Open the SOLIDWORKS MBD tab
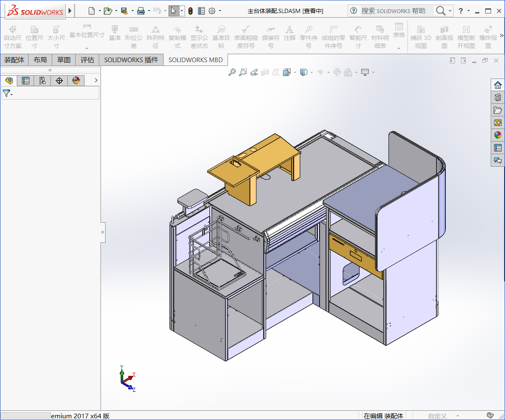 pyautogui.click(x=196, y=60)
